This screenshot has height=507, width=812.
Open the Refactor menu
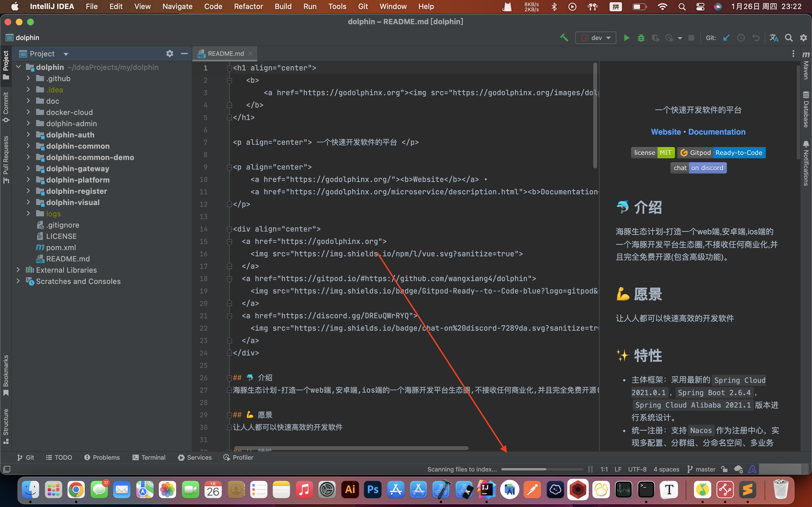[x=248, y=6]
